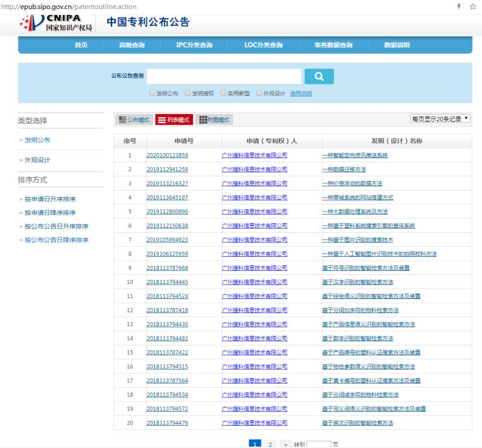482x448 pixels.
Task: Open the 每页显示20条记录 dropdown
Action: point(440,119)
